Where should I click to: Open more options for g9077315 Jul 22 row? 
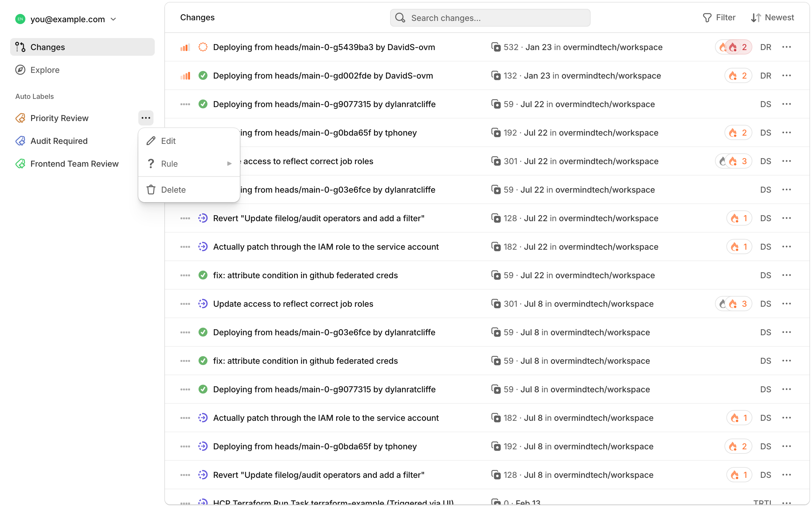click(x=786, y=104)
